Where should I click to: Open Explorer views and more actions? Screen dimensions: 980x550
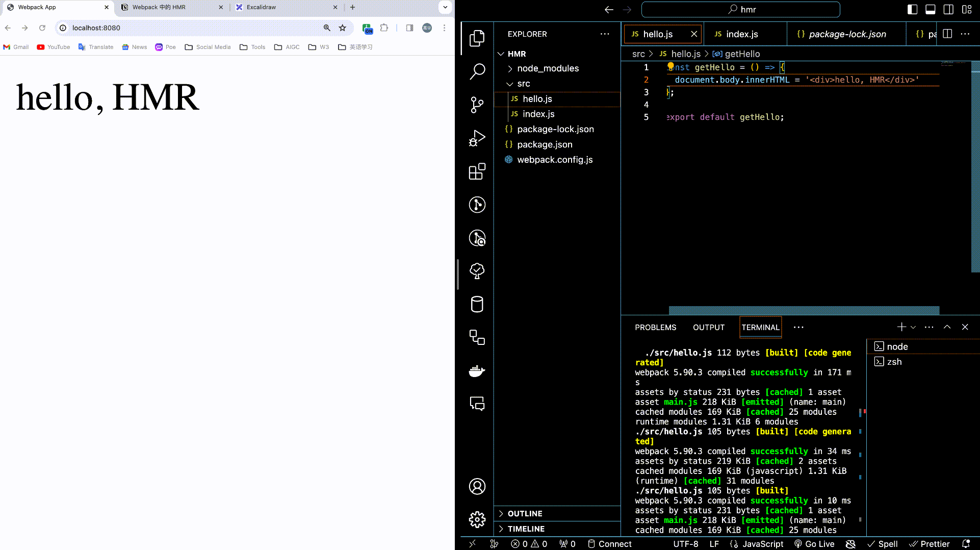[605, 34]
